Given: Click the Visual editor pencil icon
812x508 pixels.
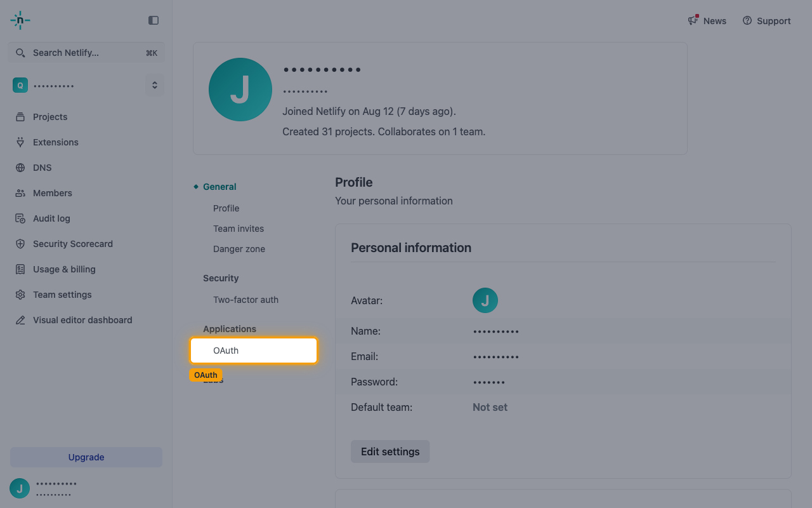Looking at the screenshot, I should [20, 320].
